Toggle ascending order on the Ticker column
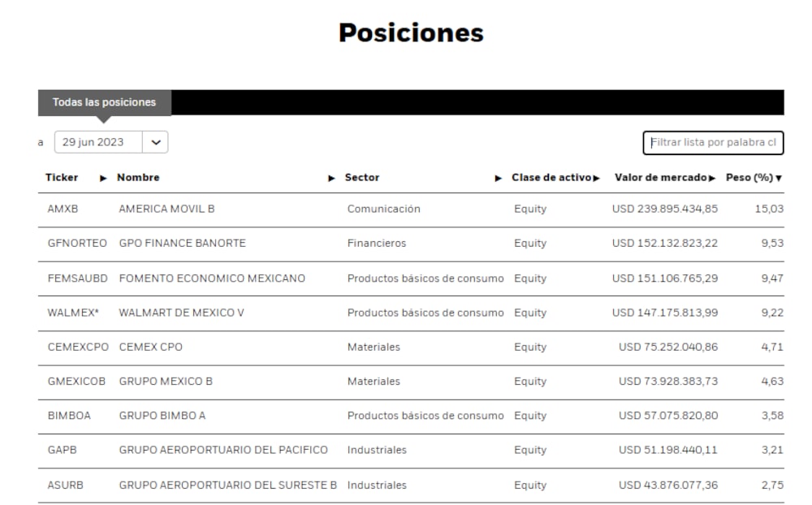This screenshot has height=505, width=812. [102, 177]
